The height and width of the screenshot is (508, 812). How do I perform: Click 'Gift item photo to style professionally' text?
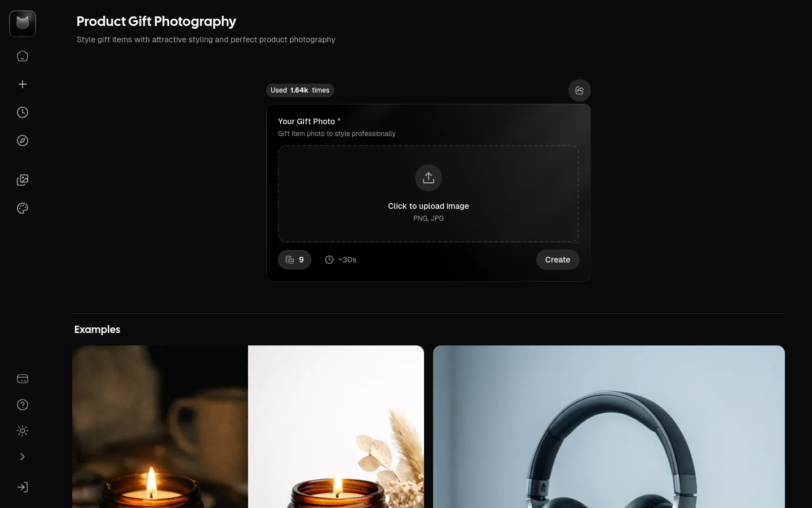(337, 134)
